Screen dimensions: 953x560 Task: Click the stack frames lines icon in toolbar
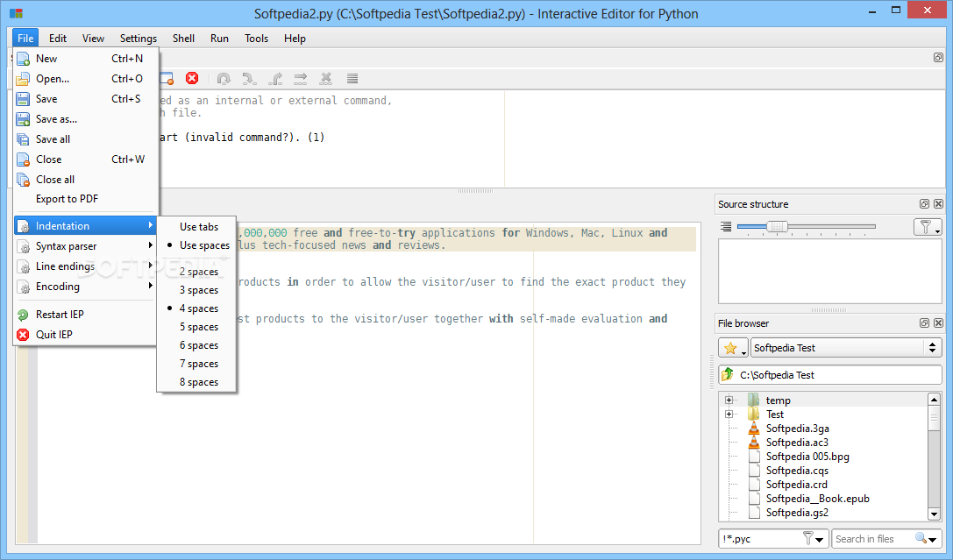(x=352, y=78)
